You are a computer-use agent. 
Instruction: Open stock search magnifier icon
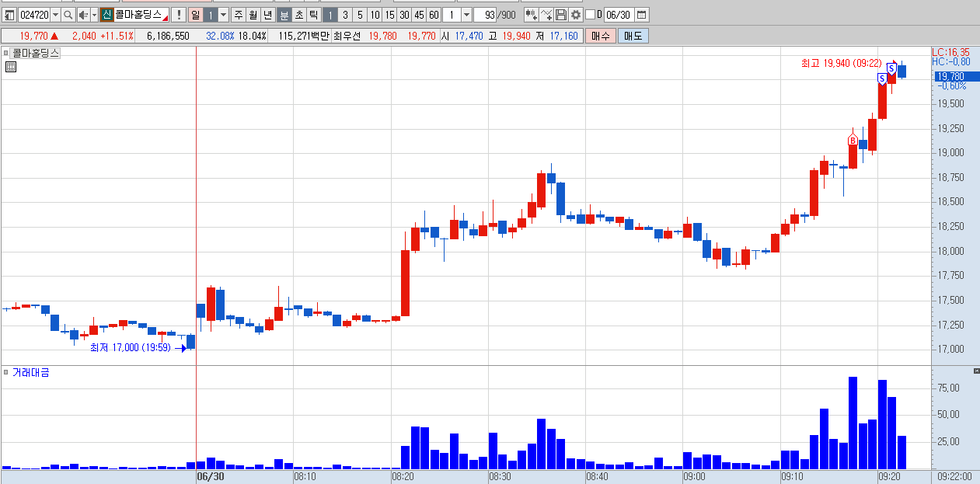pyautogui.click(x=68, y=15)
